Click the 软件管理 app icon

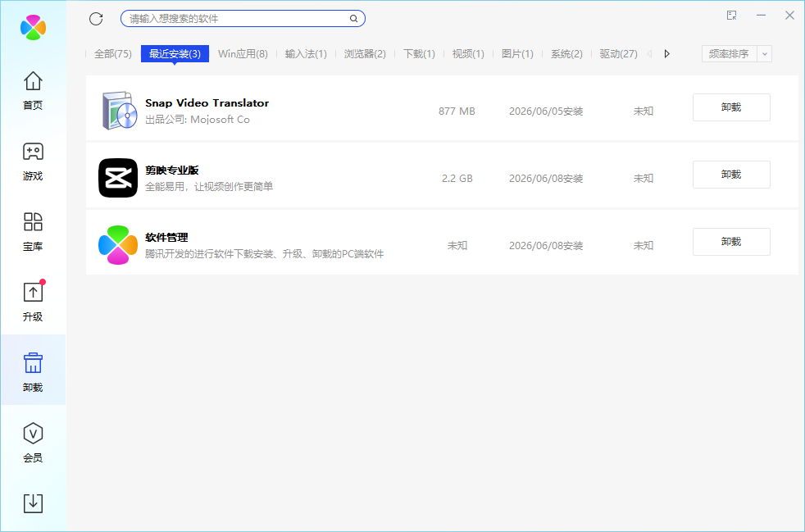(118, 245)
